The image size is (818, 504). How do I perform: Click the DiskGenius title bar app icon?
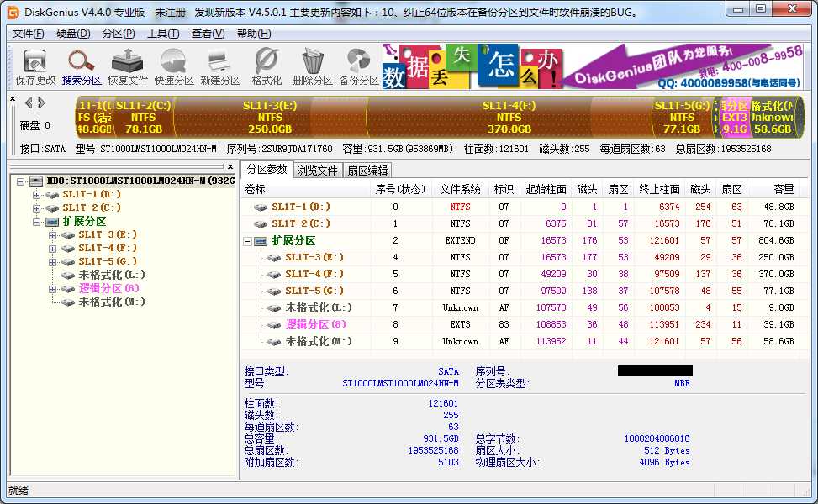point(13,12)
